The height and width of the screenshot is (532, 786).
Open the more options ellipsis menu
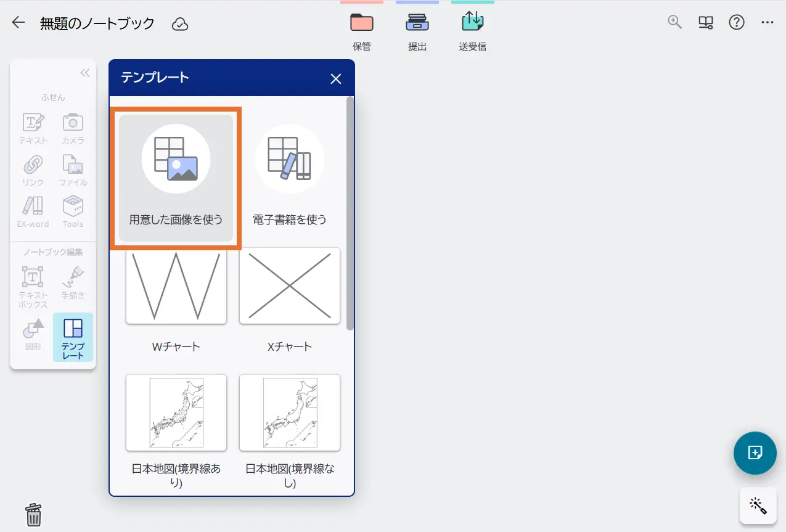pyautogui.click(x=767, y=23)
